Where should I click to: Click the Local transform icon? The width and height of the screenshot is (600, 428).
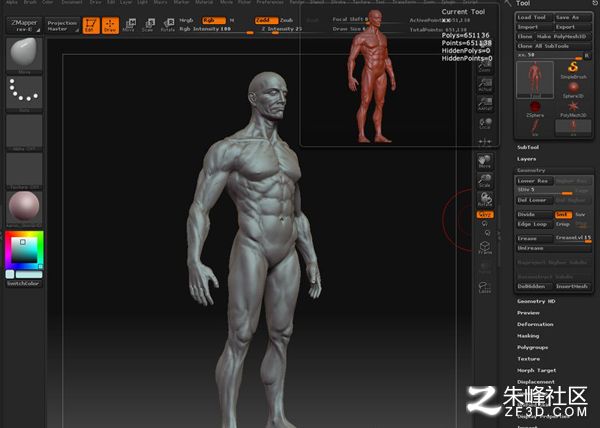pos(485,123)
